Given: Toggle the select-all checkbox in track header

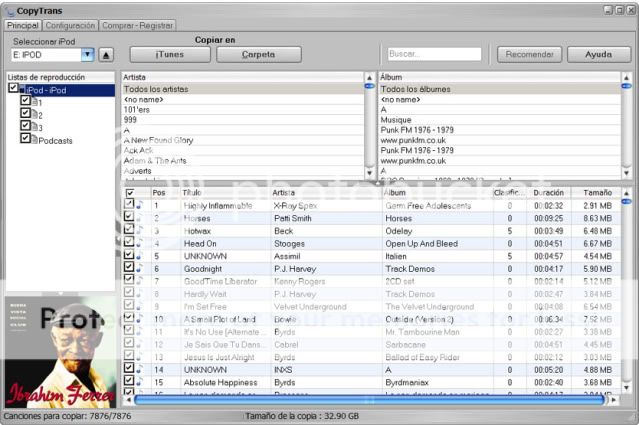Looking at the screenshot, I should pos(130,193).
